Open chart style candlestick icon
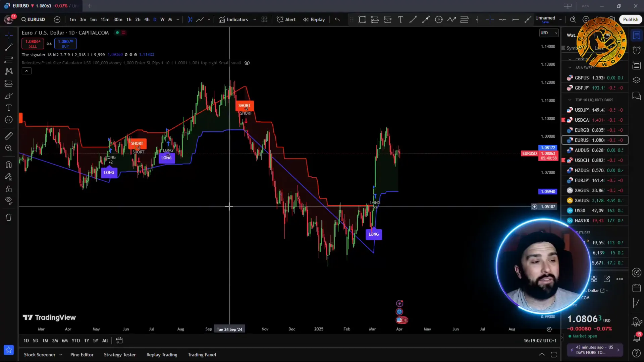 point(190,19)
